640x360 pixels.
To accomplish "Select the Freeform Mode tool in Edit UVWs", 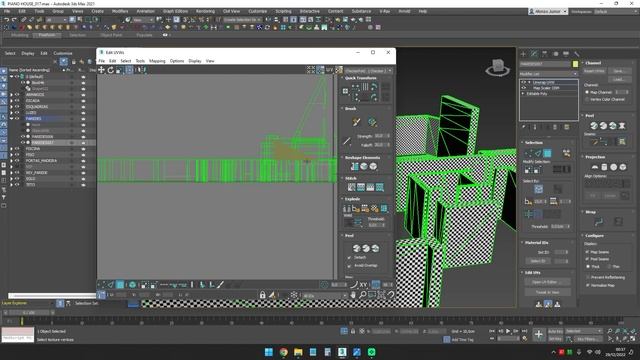I will 129,70.
